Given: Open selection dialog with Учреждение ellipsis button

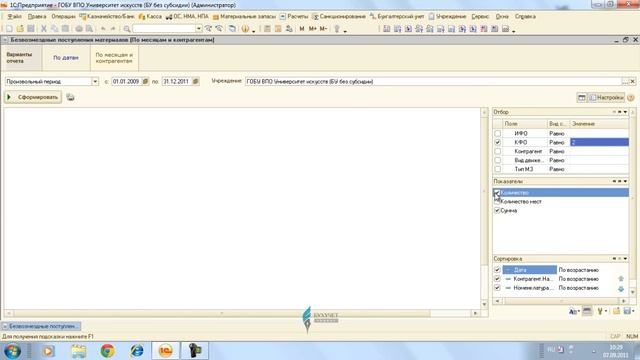Looking at the screenshot, I should (625, 82).
